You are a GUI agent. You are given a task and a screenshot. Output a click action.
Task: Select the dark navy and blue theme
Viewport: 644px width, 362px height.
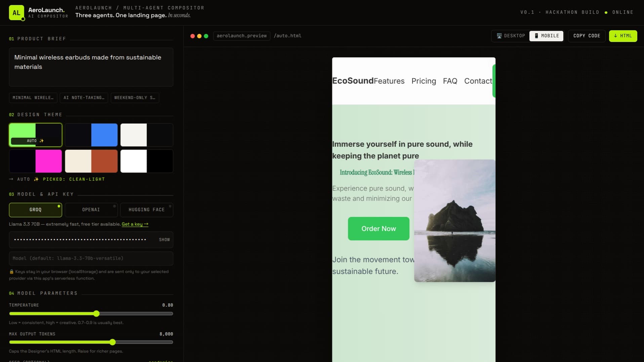[x=91, y=135]
